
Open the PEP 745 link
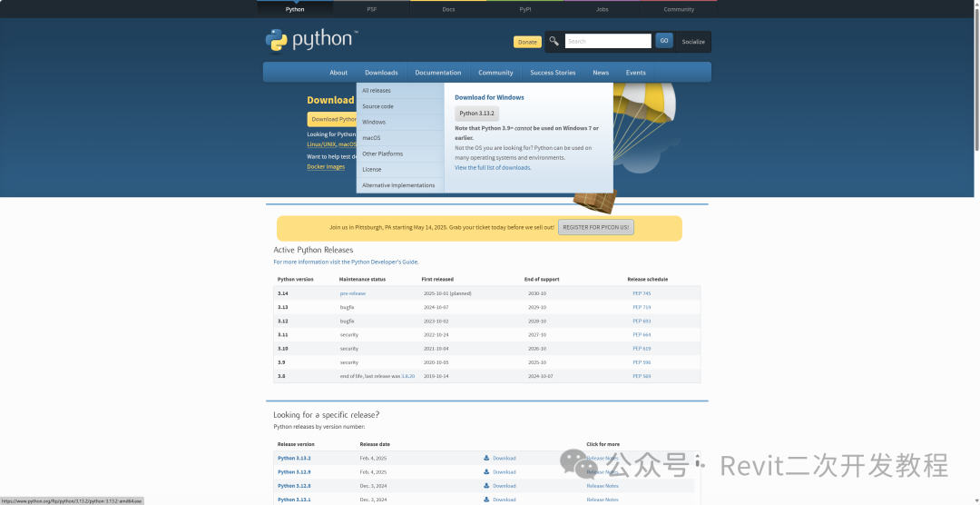(642, 293)
